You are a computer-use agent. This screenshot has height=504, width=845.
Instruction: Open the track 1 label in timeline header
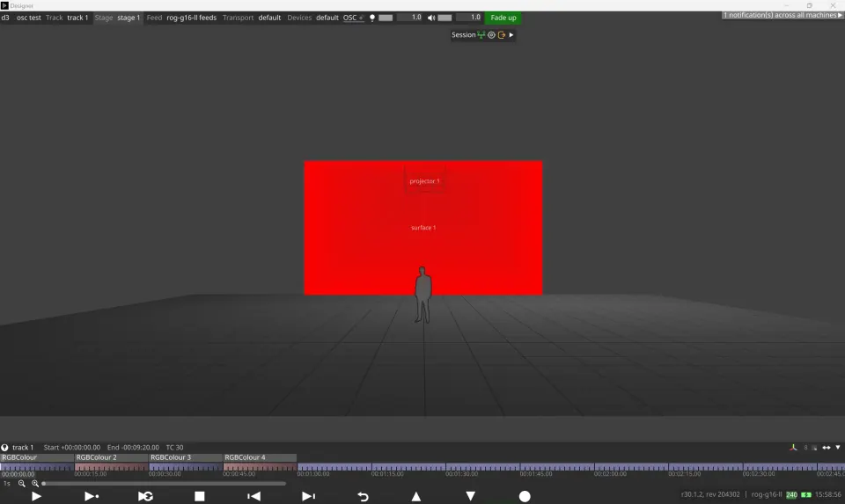23,448
